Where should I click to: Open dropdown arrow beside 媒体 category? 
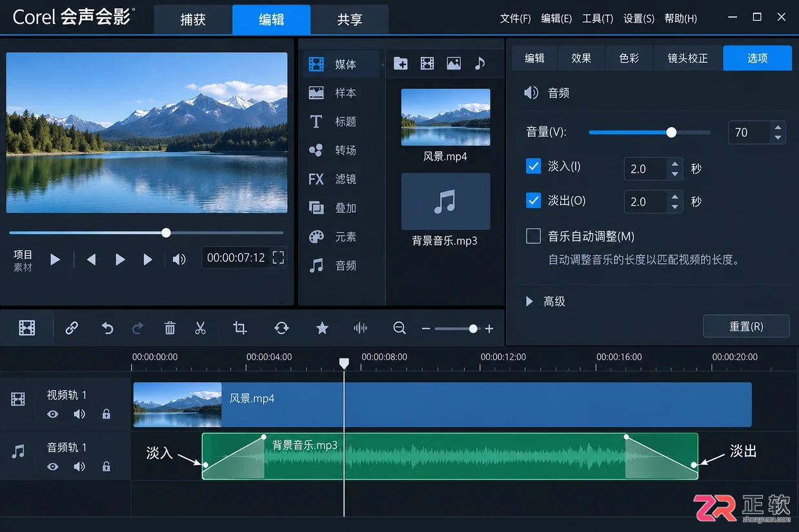coord(383,64)
